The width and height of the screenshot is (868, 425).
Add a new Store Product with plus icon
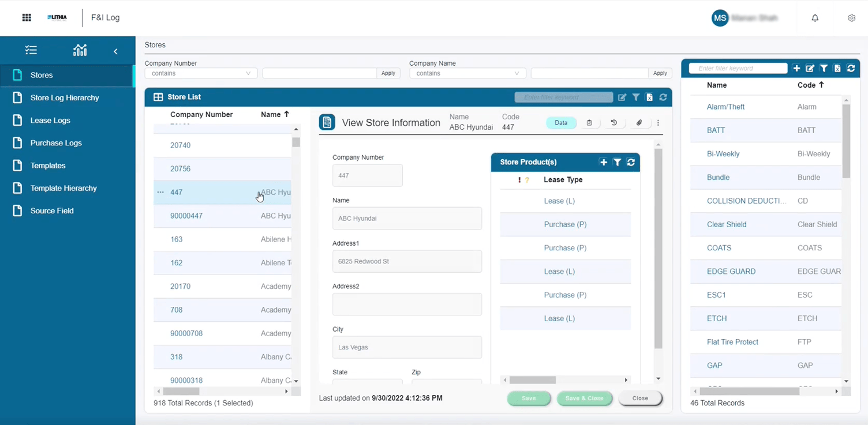tap(603, 163)
